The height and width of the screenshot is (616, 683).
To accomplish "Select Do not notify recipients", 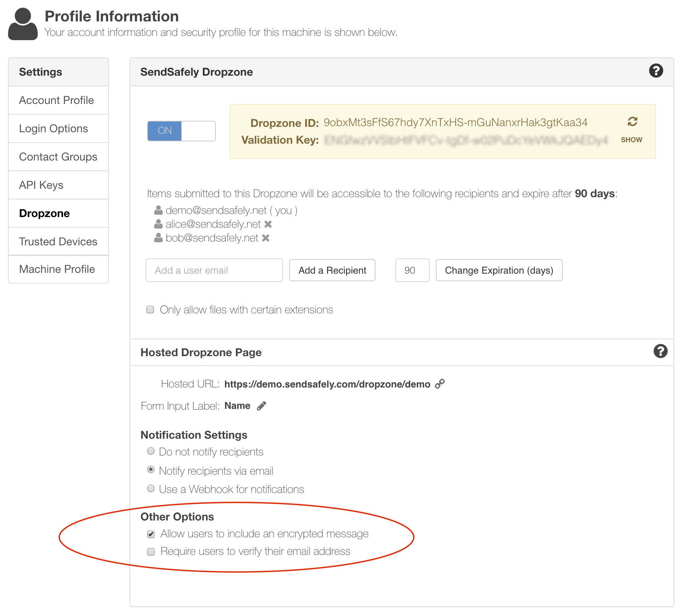I will 151,451.
